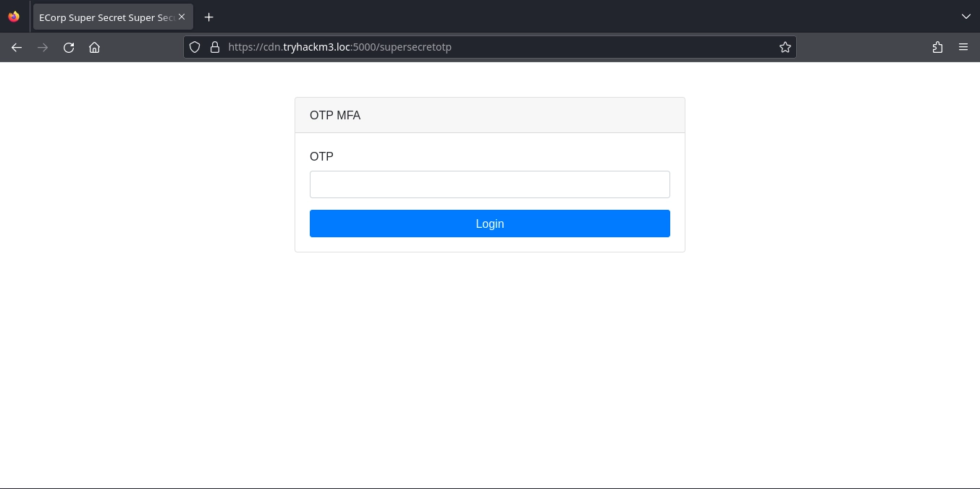Click the OTP field label

(x=321, y=157)
